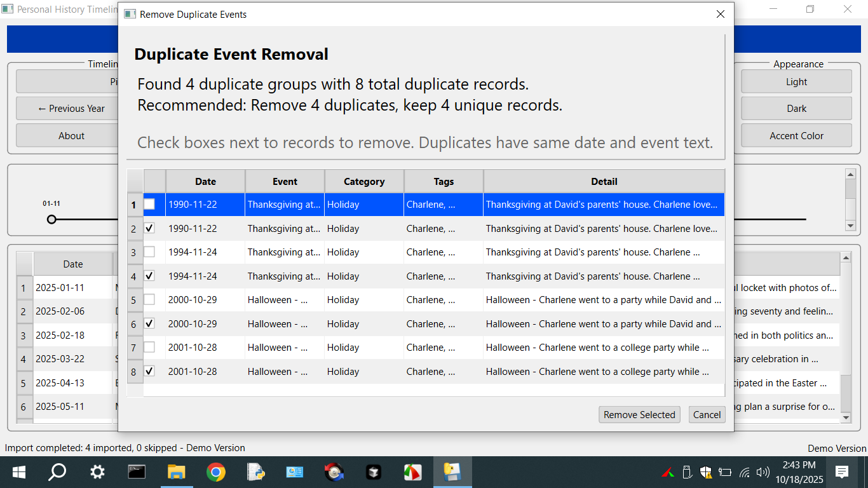This screenshot has height=488, width=868.
Task: Cancel the duplicate removal dialog
Action: click(x=707, y=415)
